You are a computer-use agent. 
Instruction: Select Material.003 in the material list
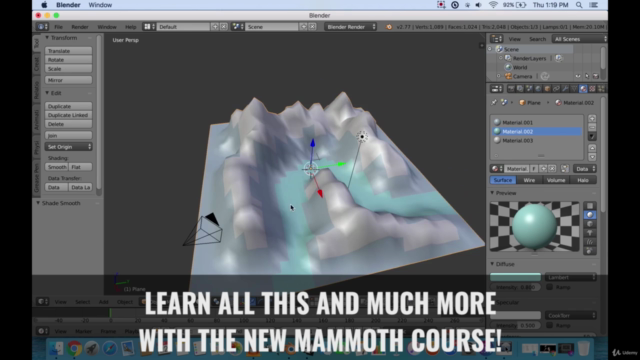click(x=537, y=140)
